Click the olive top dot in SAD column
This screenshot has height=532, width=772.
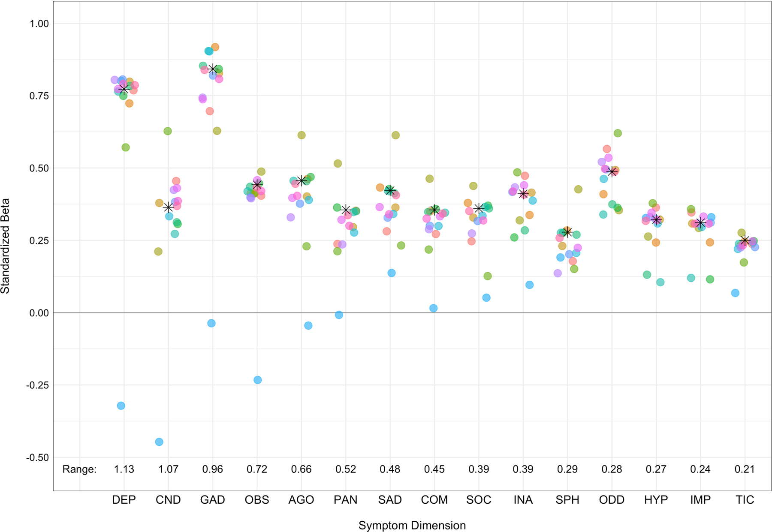(x=396, y=135)
